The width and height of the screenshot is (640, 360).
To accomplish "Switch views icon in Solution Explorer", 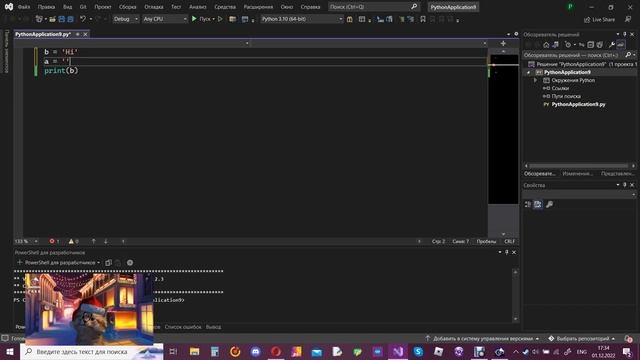I will (x=556, y=44).
